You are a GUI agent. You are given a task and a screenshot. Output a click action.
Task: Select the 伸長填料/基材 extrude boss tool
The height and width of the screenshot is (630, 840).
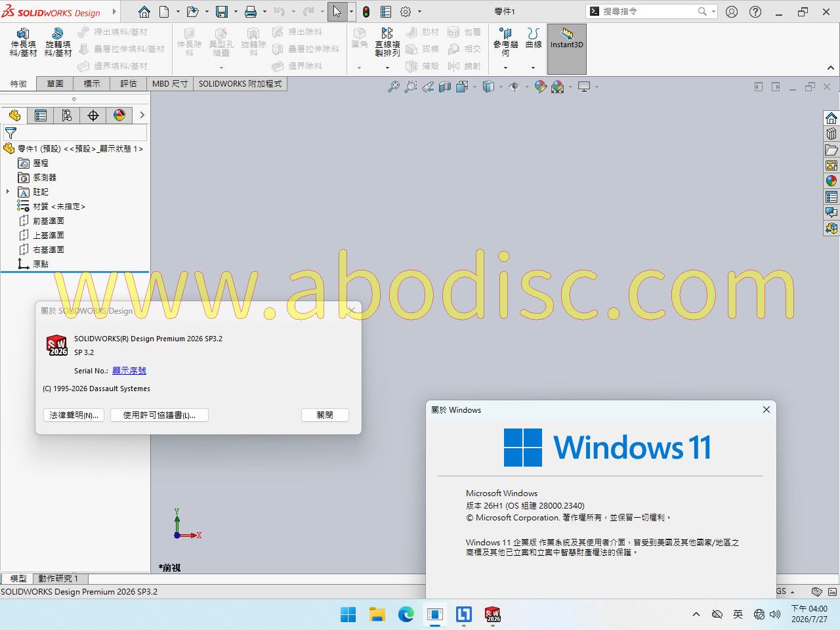23,43
